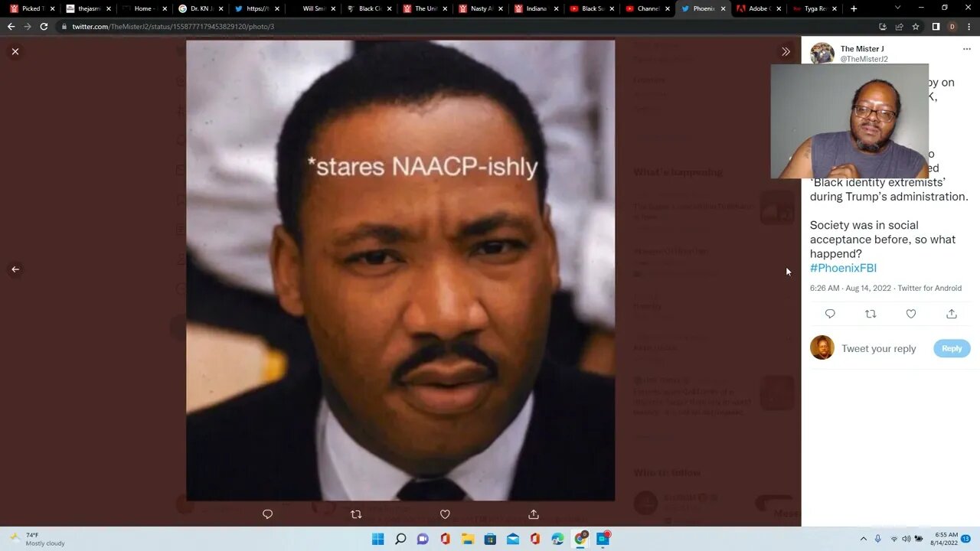Open The Mister J profile avatar
The width and height of the screenshot is (980, 551).
[822, 54]
